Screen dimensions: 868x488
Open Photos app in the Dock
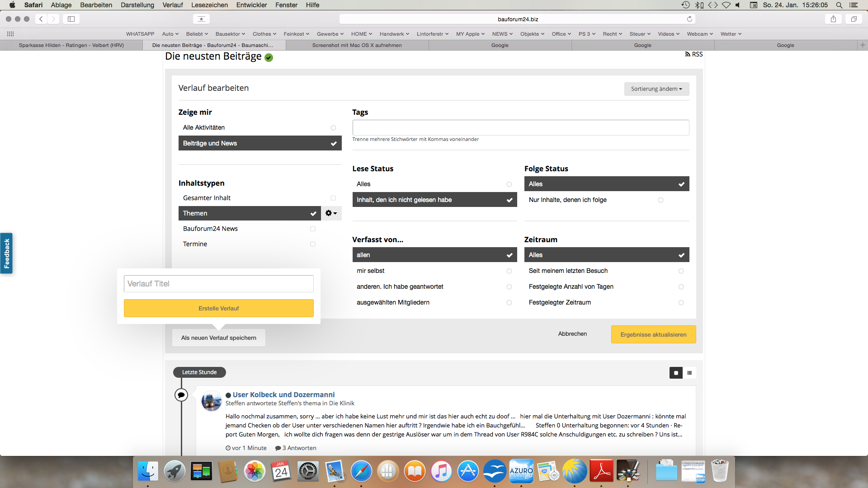(255, 472)
